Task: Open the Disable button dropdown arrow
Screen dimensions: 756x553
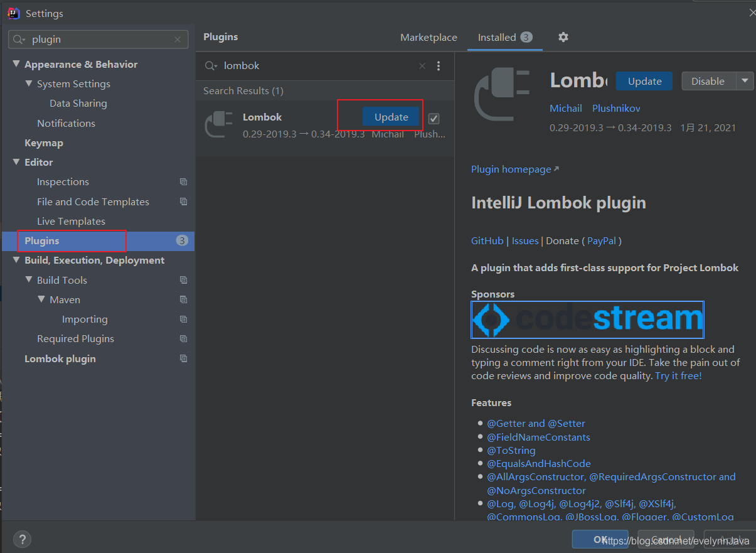Action: [744, 81]
